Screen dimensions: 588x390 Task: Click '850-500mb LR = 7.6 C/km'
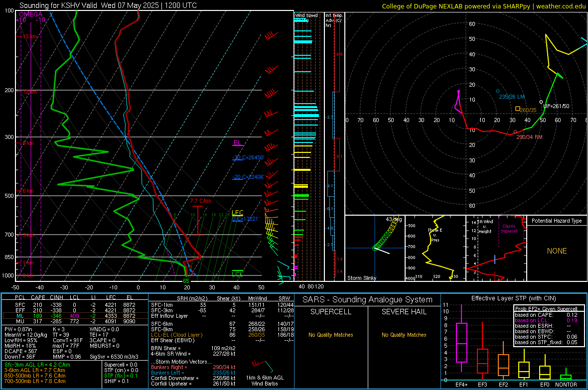click(x=35, y=376)
